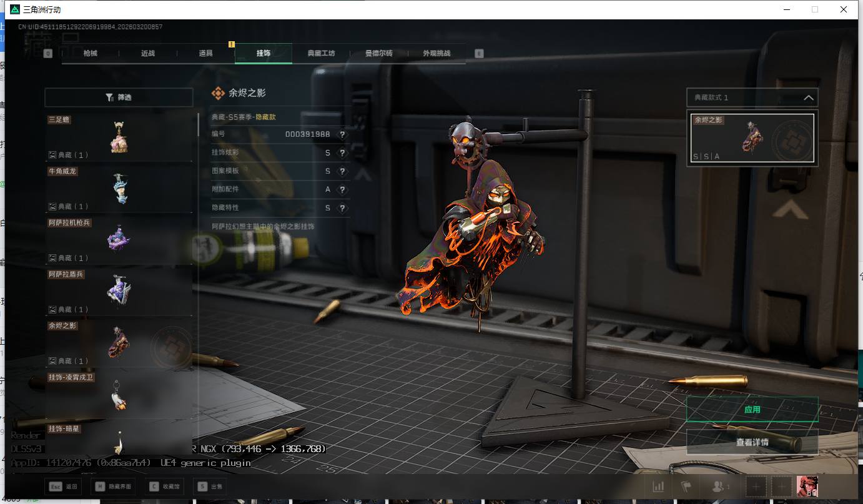Screen dimensions: 863x504
Task: Switch to the 典藏工坊 tab
Action: 321,54
